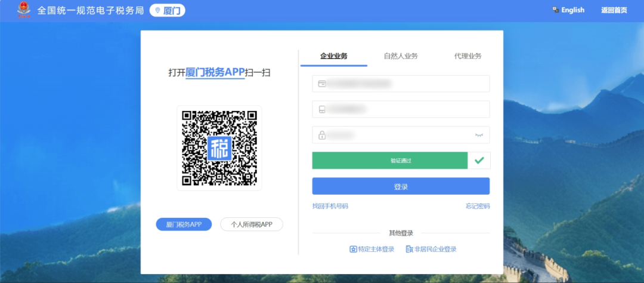The image size is (644, 283).
Task: Click the green checkmark verification handle
Action: 479,161
